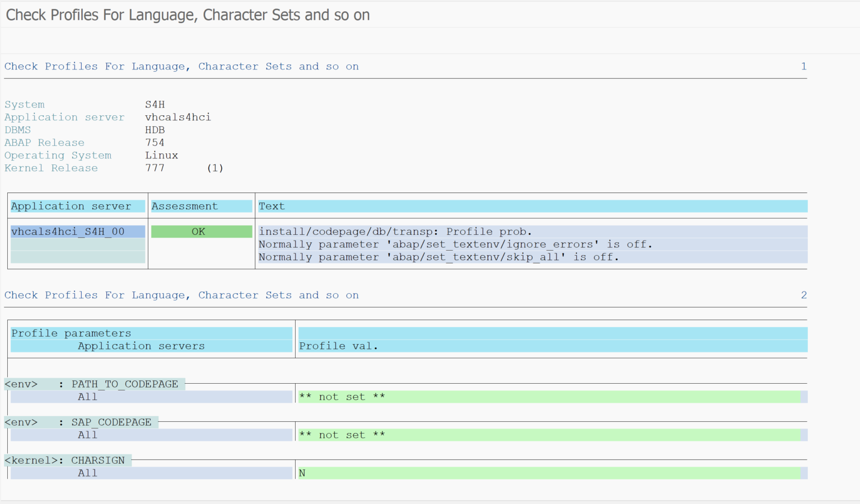Select the CHARSIGN kernel parameter label
Viewport: 860px width, 504px height.
click(x=97, y=460)
